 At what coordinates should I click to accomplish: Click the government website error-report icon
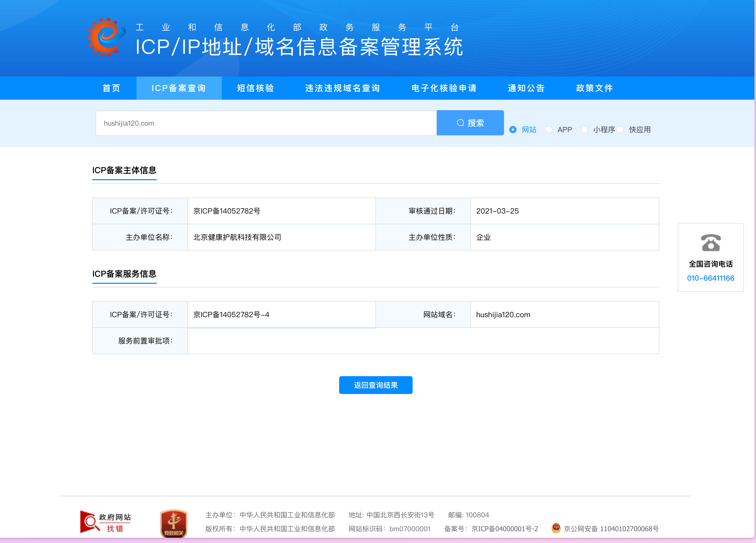pos(105,522)
